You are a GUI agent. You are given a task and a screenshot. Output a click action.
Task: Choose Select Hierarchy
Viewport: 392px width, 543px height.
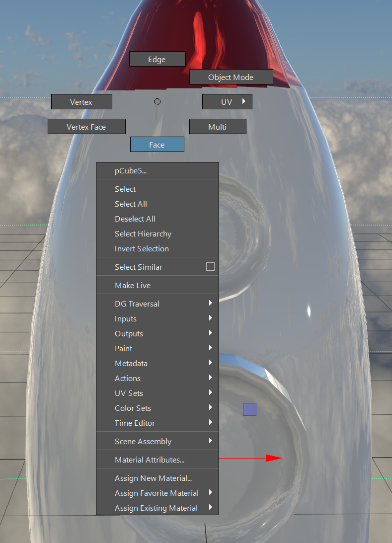tap(157, 234)
